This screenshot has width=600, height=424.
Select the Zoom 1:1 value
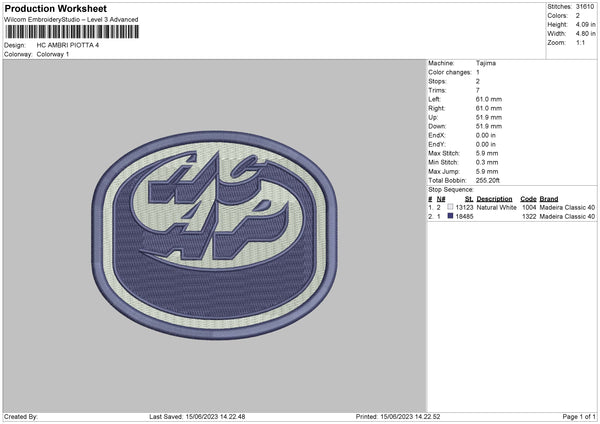coord(580,43)
